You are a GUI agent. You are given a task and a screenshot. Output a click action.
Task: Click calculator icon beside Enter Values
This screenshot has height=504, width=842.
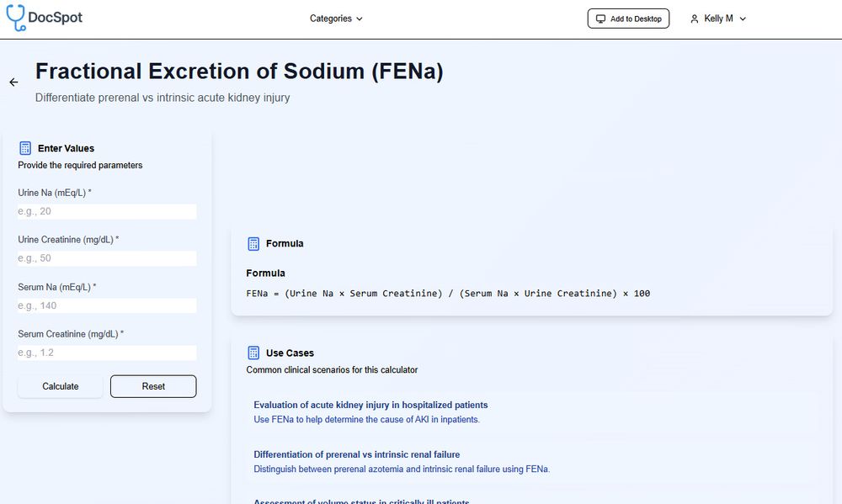coord(25,148)
